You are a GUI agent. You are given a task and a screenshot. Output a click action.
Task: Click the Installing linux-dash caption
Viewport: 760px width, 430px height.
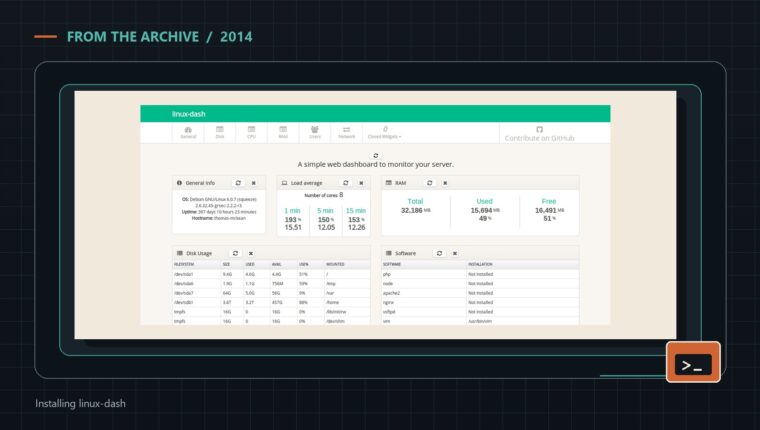(x=80, y=403)
